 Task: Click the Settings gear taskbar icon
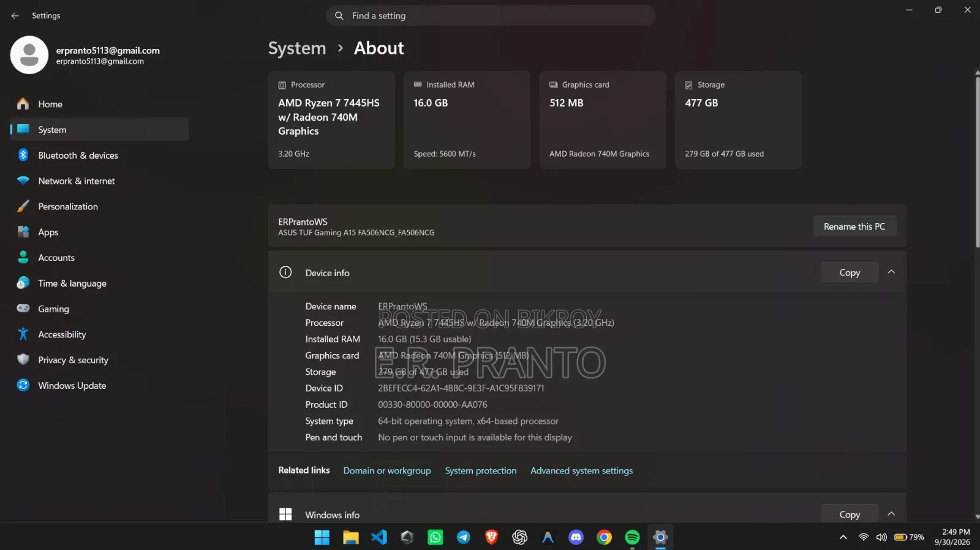coord(660,538)
